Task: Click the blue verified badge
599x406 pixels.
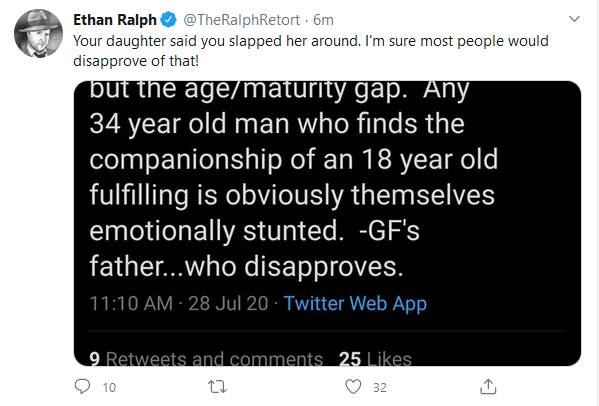Action: click(168, 19)
